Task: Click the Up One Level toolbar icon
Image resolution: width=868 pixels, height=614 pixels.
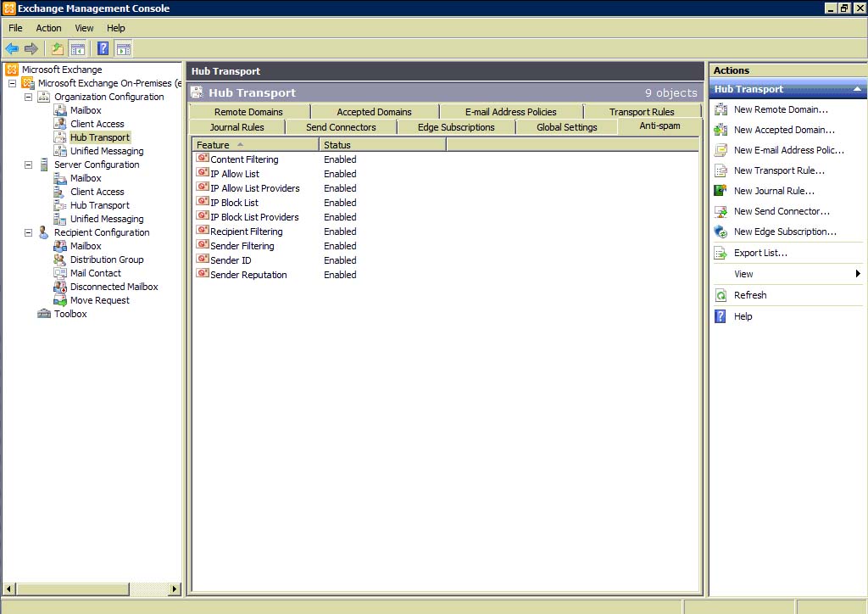Action: pyautogui.click(x=57, y=48)
